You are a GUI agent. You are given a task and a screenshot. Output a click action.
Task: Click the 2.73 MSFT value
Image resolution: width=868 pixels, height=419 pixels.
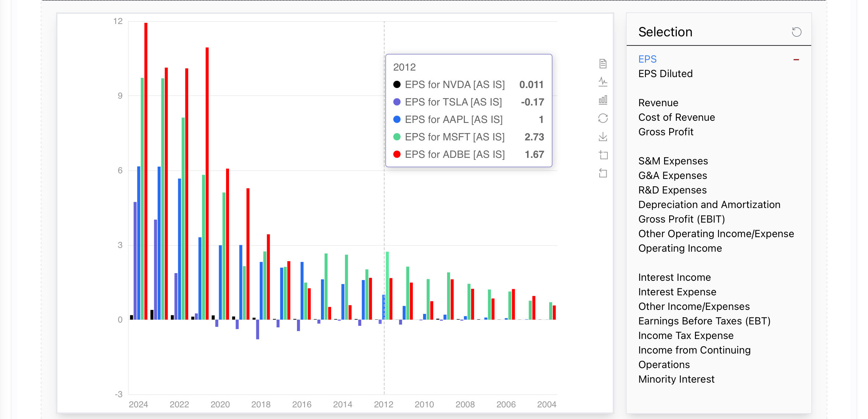click(x=534, y=137)
